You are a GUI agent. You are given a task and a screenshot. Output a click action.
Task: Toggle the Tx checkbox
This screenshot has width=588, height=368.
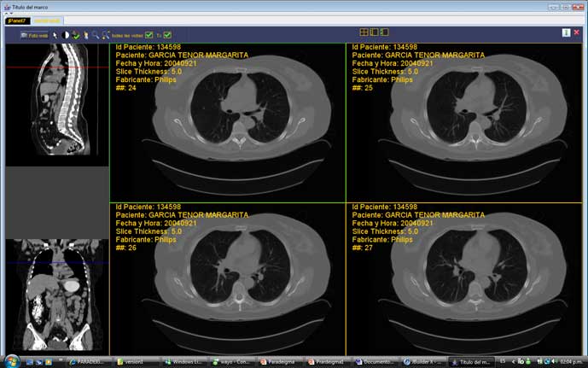168,35
